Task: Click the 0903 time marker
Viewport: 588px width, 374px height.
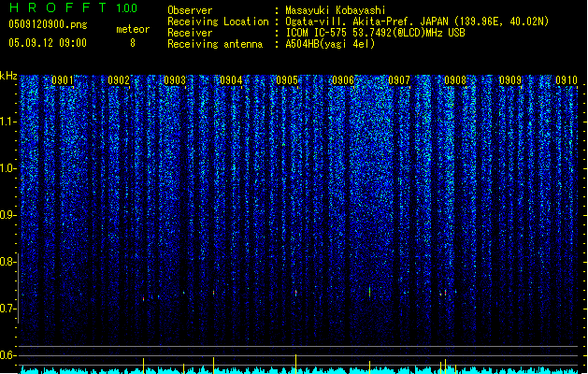Action: [175, 80]
